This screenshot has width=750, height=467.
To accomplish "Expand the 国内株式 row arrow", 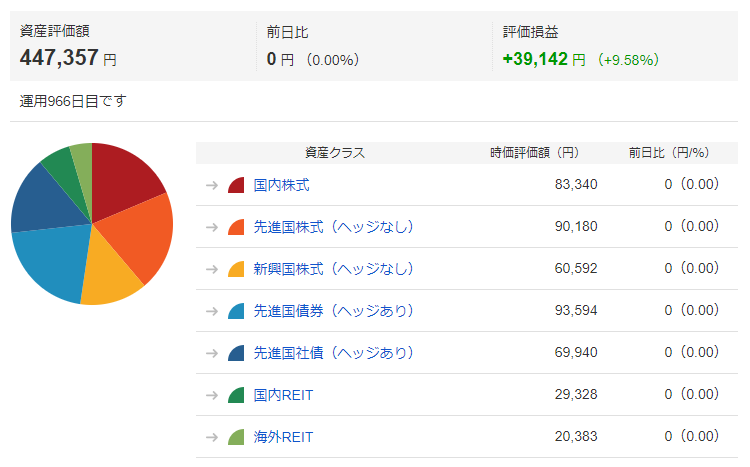I will click(x=212, y=185).
